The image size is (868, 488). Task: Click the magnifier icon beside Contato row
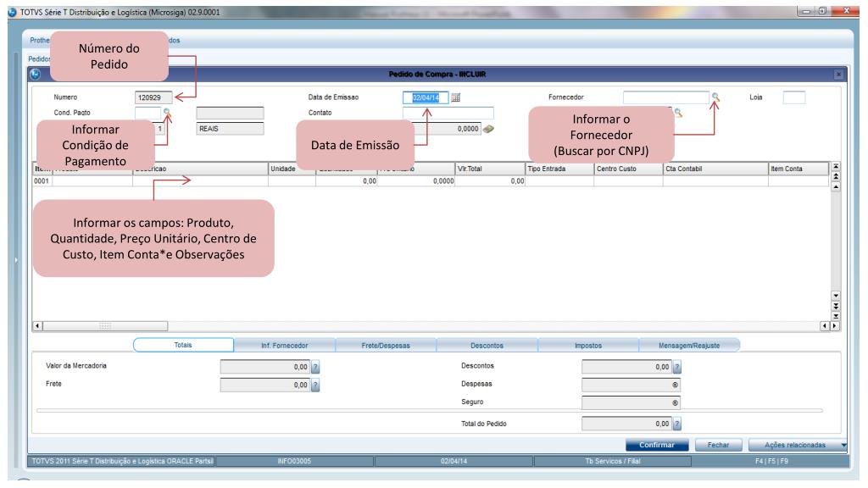point(678,113)
